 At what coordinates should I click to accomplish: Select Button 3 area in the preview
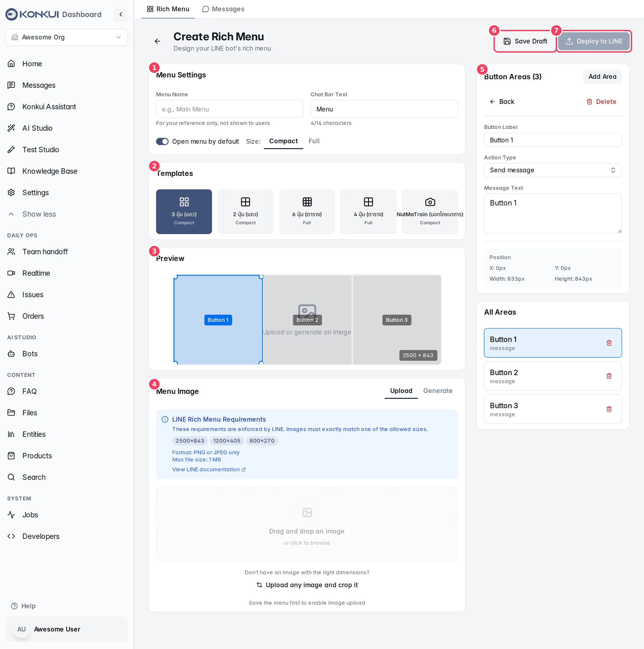pyautogui.click(x=397, y=320)
